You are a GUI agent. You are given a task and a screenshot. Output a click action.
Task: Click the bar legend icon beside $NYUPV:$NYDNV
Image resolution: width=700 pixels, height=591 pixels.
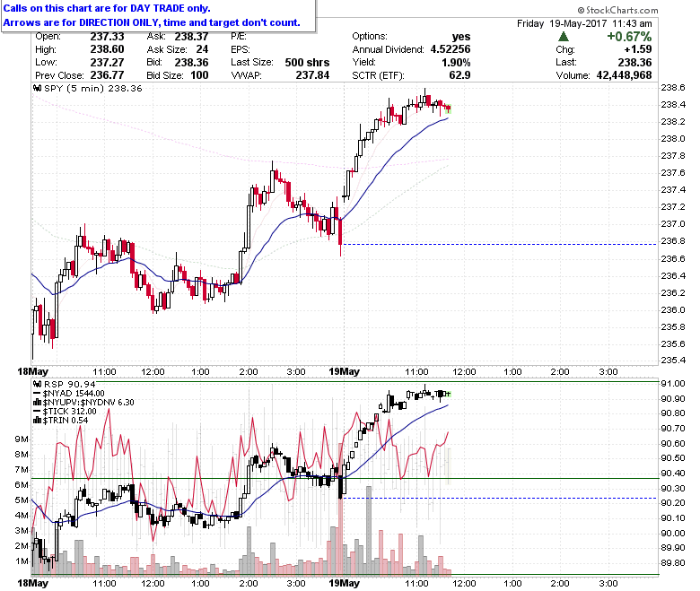[x=38, y=403]
